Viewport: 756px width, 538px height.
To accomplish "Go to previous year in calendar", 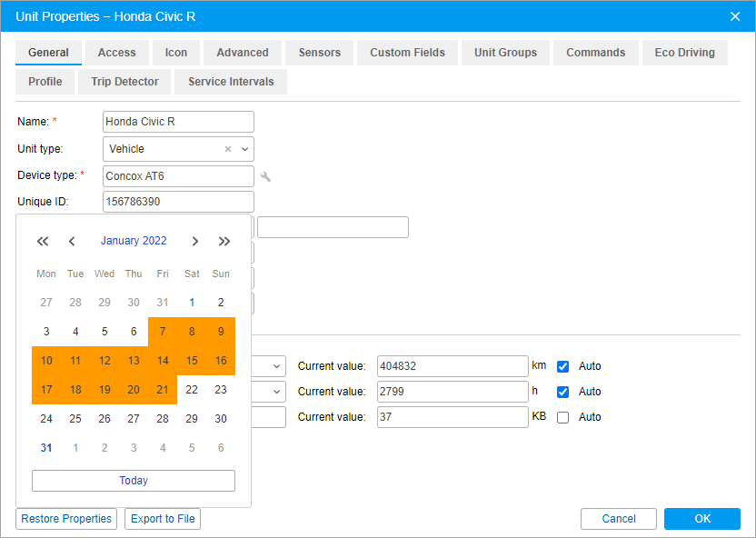I will point(43,241).
